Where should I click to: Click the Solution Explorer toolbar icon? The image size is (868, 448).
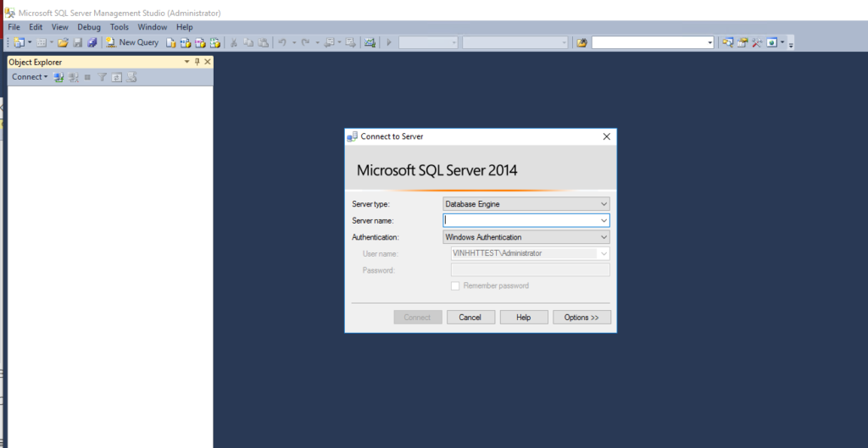click(x=728, y=42)
